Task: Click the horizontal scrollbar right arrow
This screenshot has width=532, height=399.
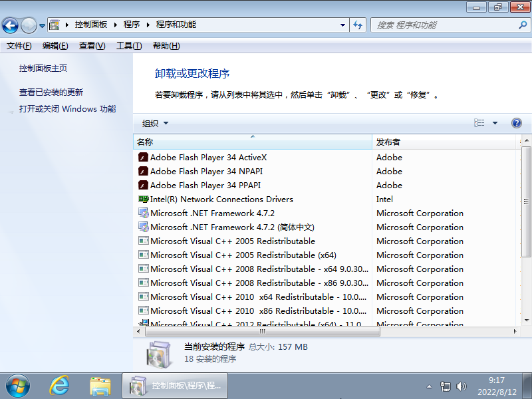Action: point(515,331)
